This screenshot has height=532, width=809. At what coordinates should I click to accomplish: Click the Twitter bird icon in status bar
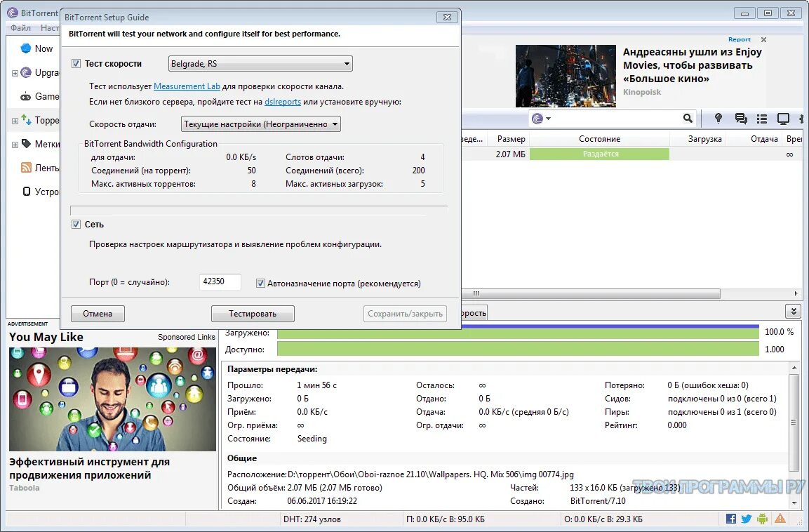click(747, 519)
